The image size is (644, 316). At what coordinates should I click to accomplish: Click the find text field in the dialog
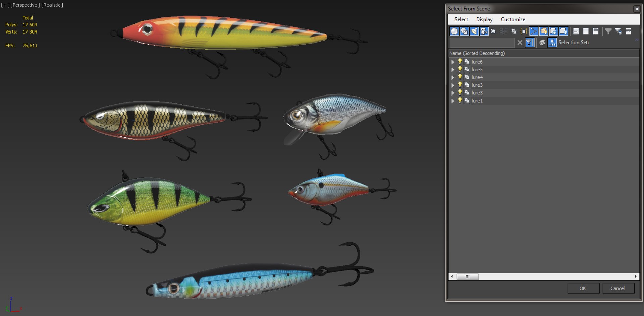pyautogui.click(x=482, y=42)
